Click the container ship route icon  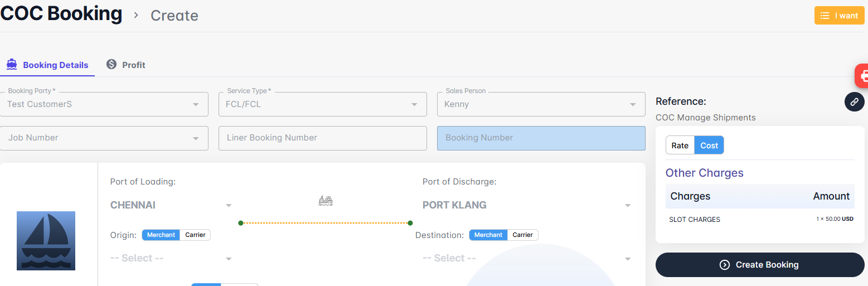[326, 200]
